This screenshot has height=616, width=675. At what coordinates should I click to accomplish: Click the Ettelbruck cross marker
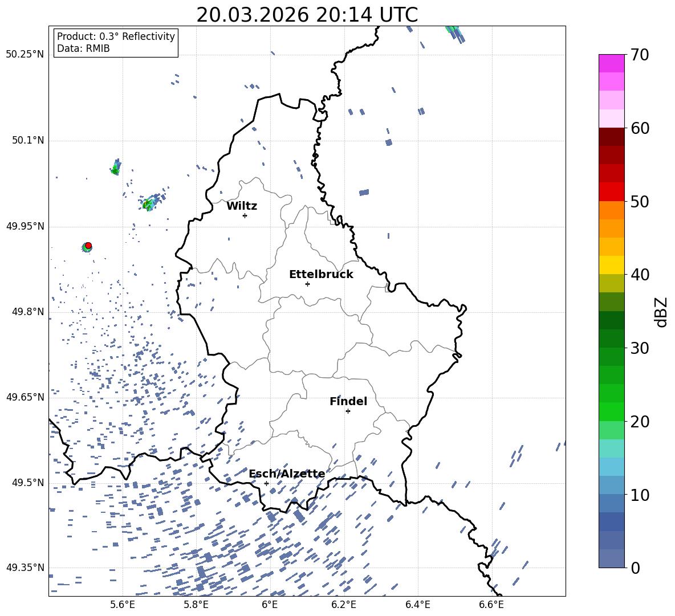(307, 284)
